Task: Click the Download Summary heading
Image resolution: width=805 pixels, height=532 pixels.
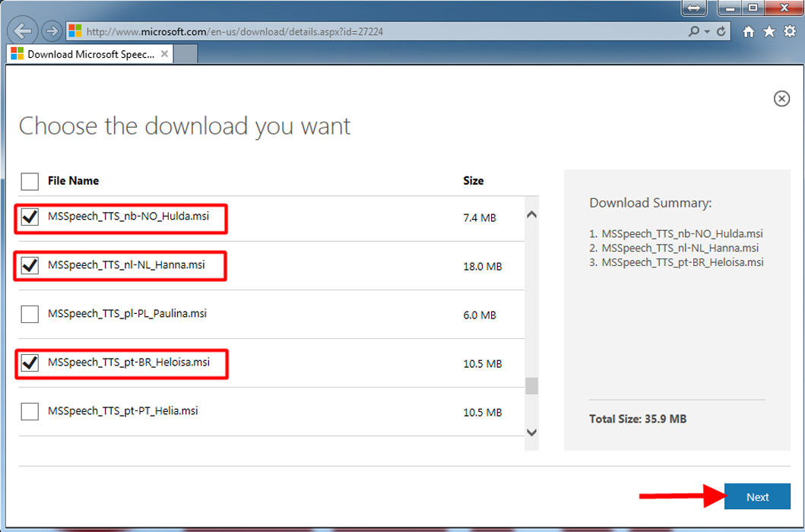Action: pyautogui.click(x=651, y=203)
